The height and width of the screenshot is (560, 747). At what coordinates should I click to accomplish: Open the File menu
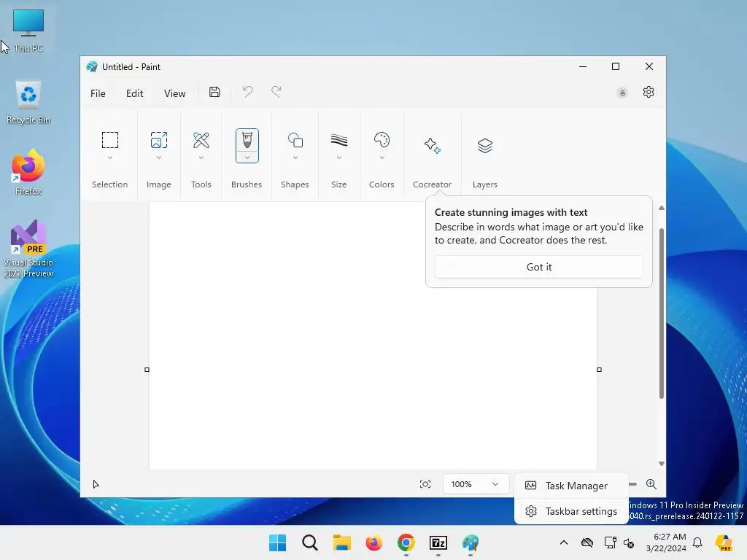[x=98, y=93]
